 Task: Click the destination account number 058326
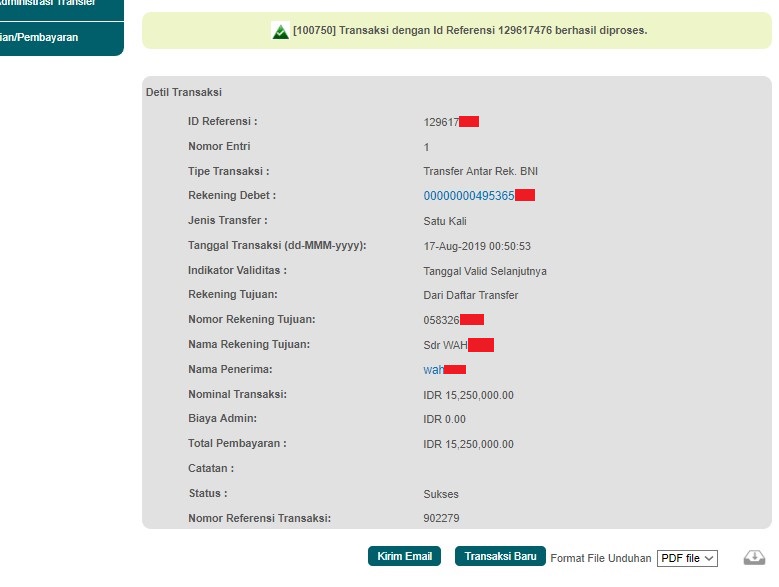click(441, 320)
